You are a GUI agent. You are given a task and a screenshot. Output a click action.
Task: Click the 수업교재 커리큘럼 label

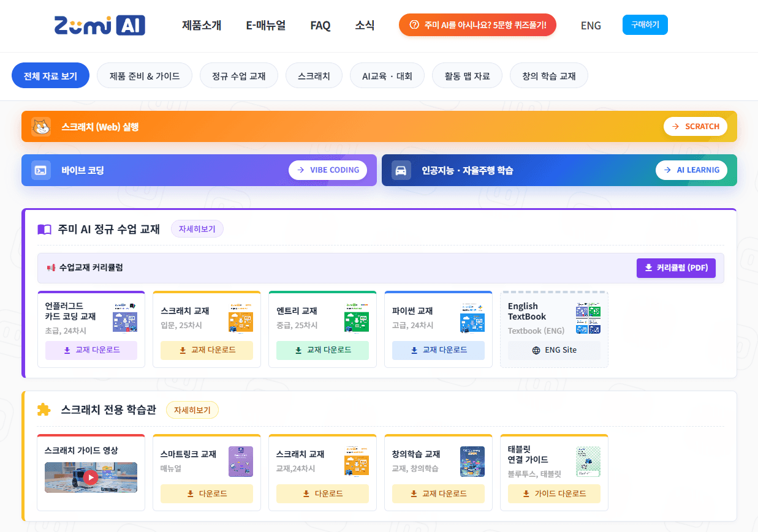click(x=91, y=268)
